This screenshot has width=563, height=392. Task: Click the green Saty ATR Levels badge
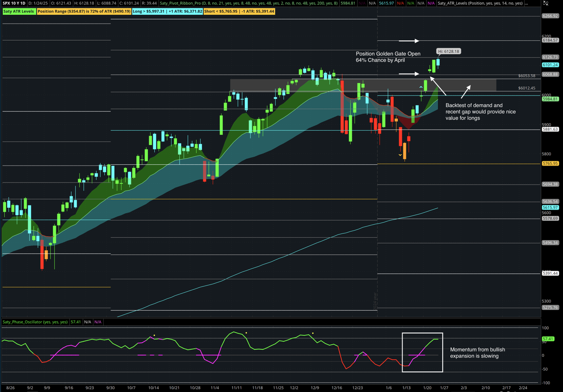19,11
